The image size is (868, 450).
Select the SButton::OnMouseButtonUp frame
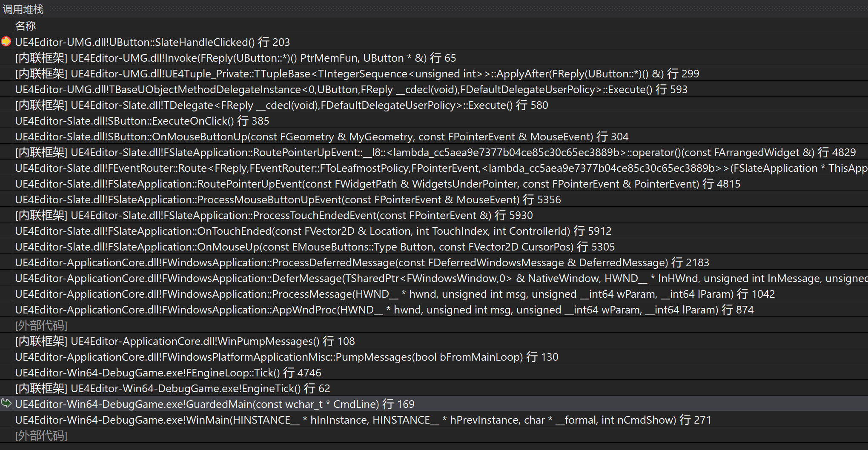(x=321, y=137)
